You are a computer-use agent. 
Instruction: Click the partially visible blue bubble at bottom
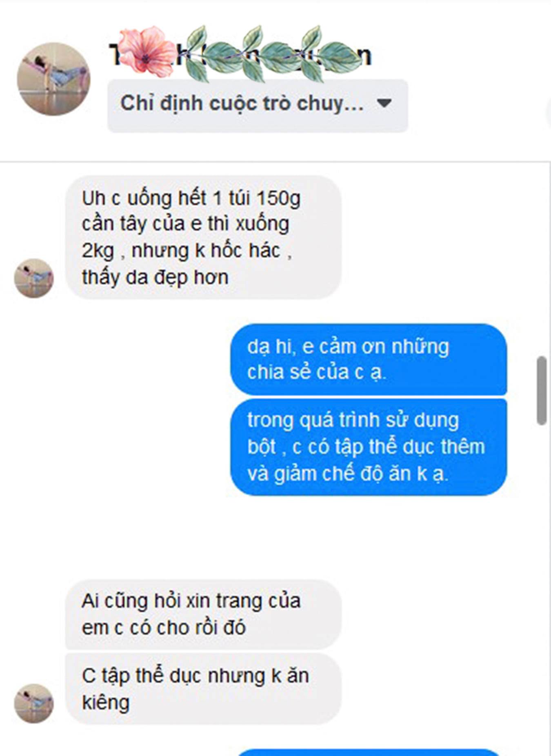(x=369, y=752)
